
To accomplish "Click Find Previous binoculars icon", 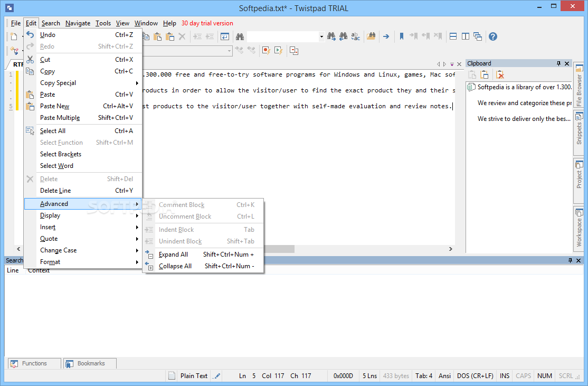I will point(343,36).
